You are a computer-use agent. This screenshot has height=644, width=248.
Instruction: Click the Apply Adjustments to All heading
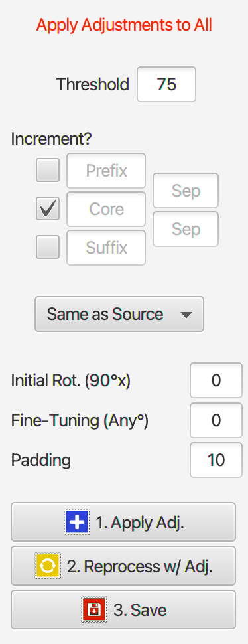124,25
